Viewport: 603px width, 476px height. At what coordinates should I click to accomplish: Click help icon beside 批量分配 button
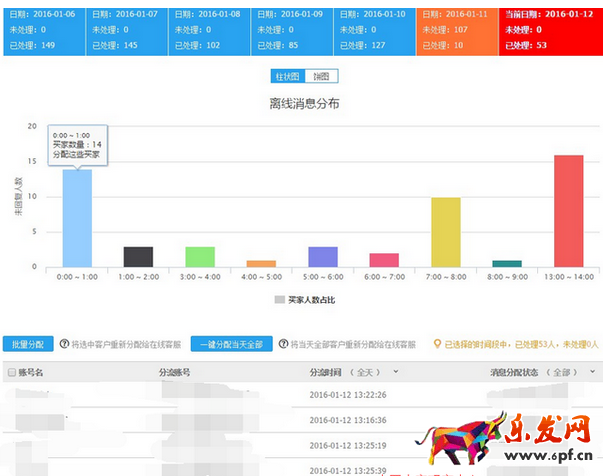pyautogui.click(x=65, y=344)
